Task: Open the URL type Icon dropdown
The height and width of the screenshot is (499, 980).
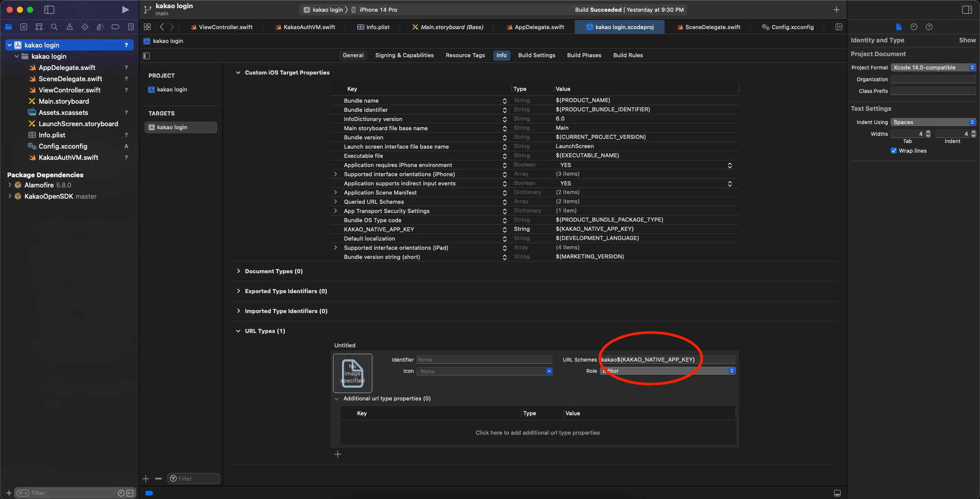Action: pyautogui.click(x=484, y=371)
